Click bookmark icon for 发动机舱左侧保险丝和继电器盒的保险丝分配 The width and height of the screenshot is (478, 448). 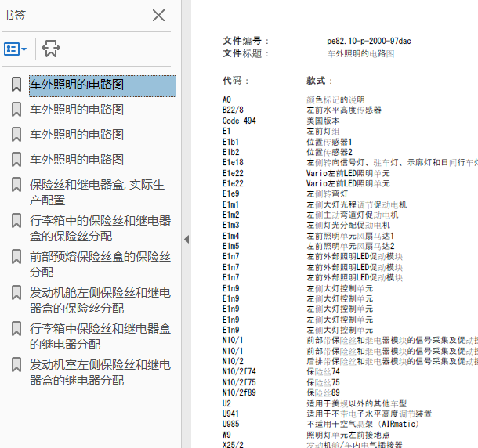click(16, 293)
